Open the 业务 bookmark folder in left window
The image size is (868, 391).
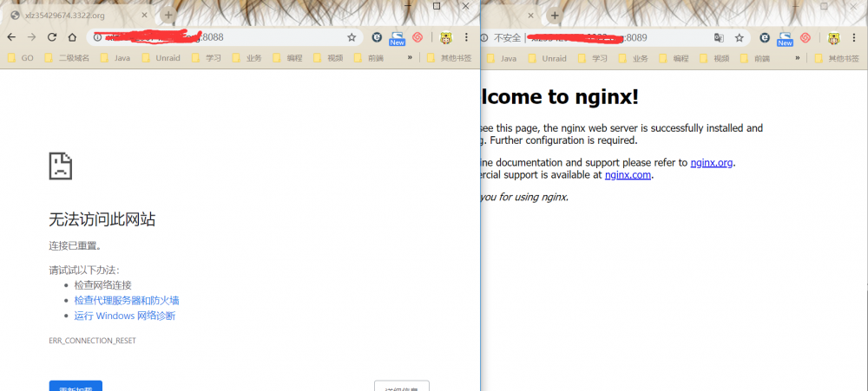247,57
